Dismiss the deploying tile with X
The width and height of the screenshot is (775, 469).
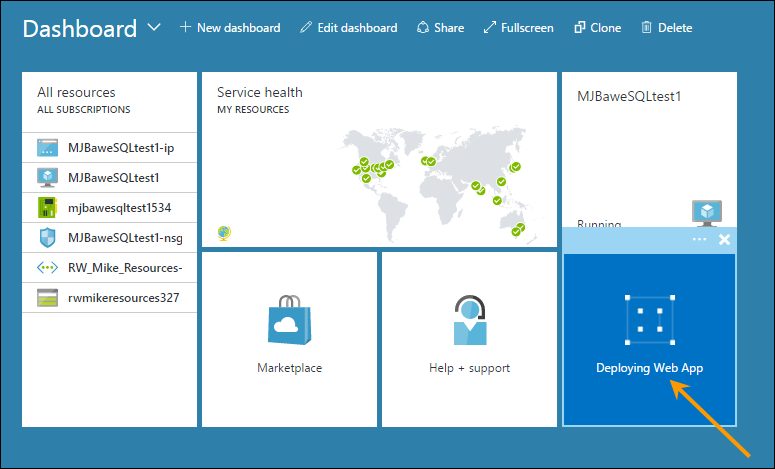(725, 240)
